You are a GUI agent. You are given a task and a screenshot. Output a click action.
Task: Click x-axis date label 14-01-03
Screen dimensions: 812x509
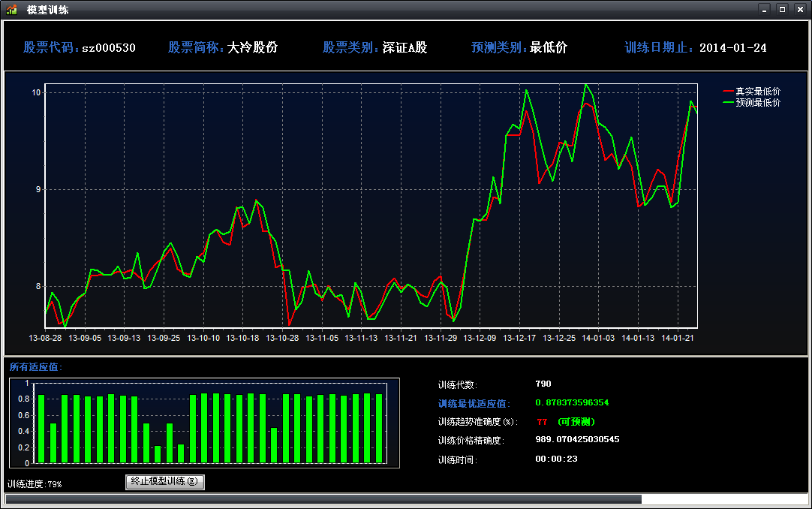[598, 338]
